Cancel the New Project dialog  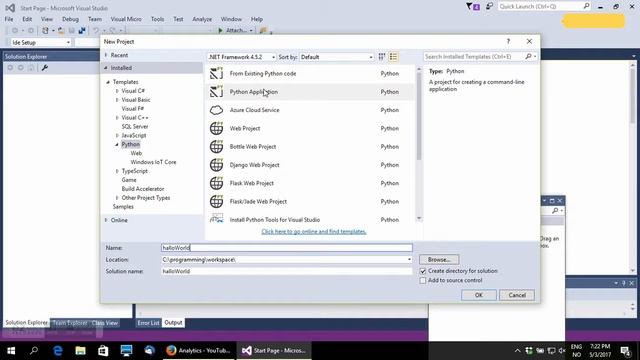[x=517, y=295]
